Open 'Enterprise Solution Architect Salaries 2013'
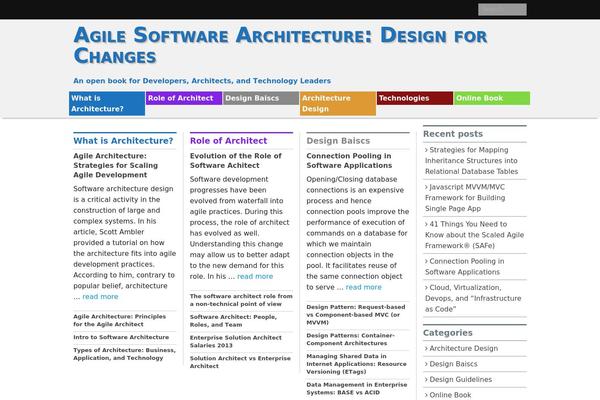Viewport: 600px width, 400px height. pos(235,341)
